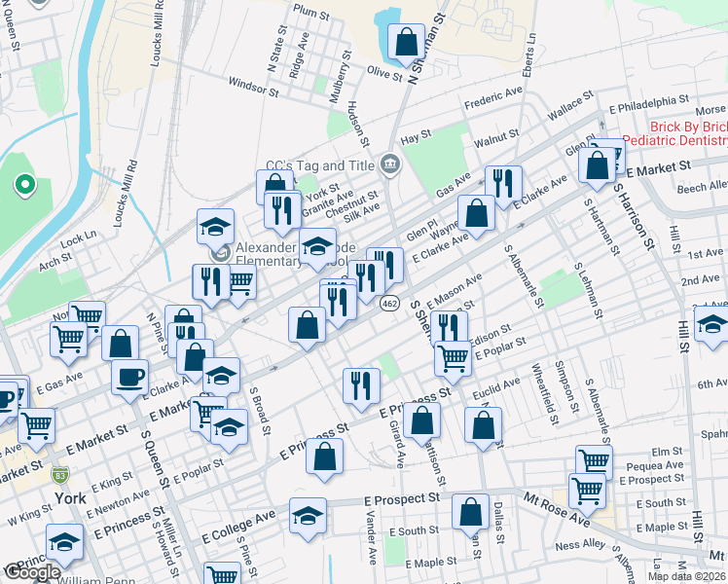The height and width of the screenshot is (584, 728).
Task: Click the lower school marker west of S Broad St
Action: coord(229,428)
